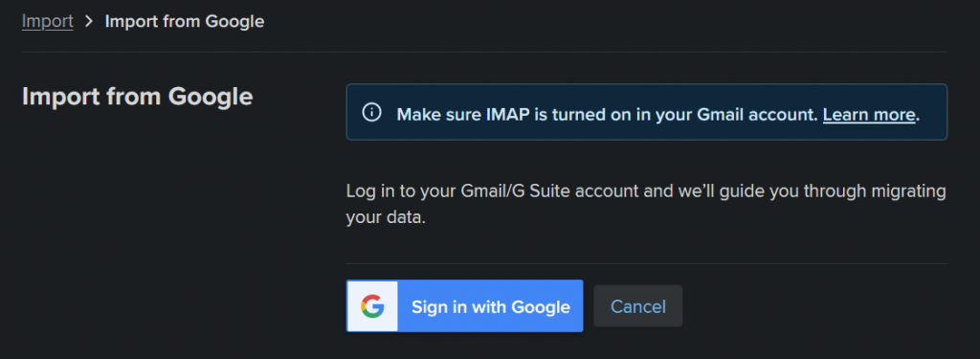Click the info circle icon in banner
Image resolution: width=980 pixels, height=359 pixels.
(371, 113)
